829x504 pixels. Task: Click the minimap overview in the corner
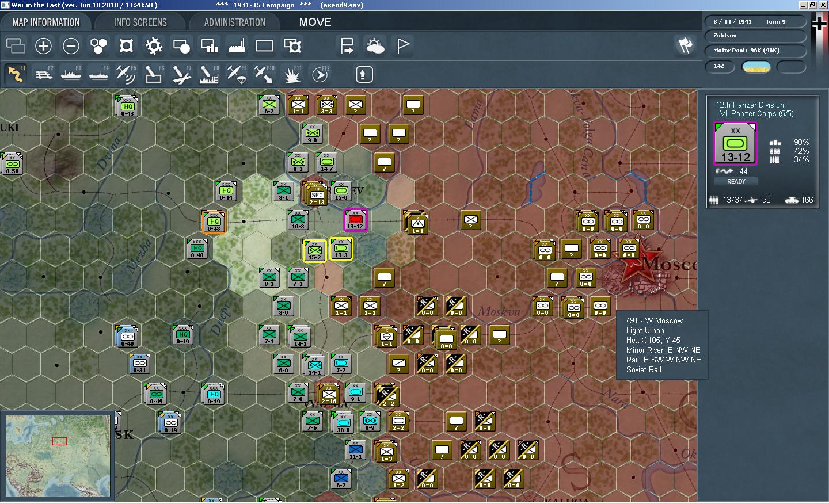(x=57, y=456)
